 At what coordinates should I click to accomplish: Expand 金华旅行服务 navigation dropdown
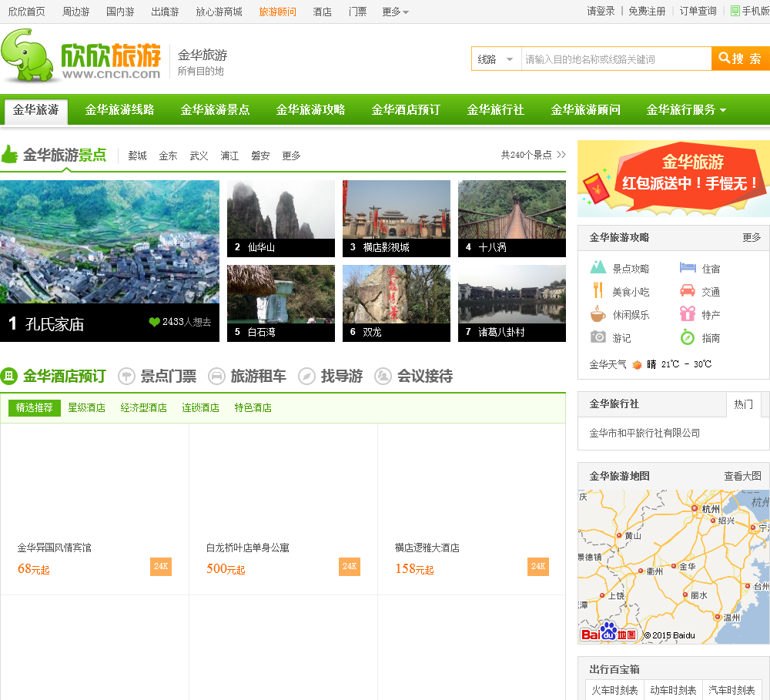[686, 109]
